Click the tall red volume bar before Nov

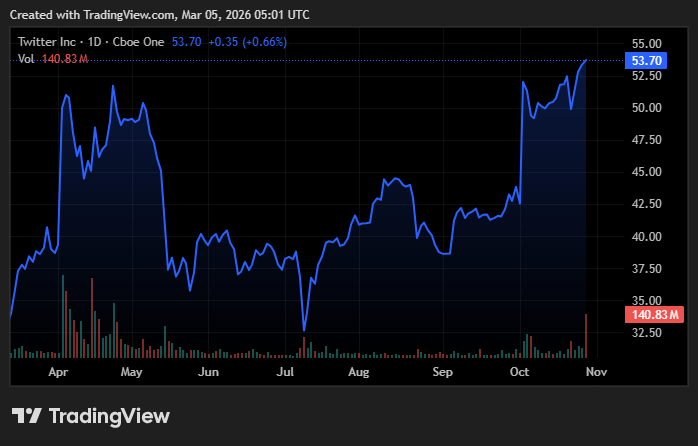(586, 337)
